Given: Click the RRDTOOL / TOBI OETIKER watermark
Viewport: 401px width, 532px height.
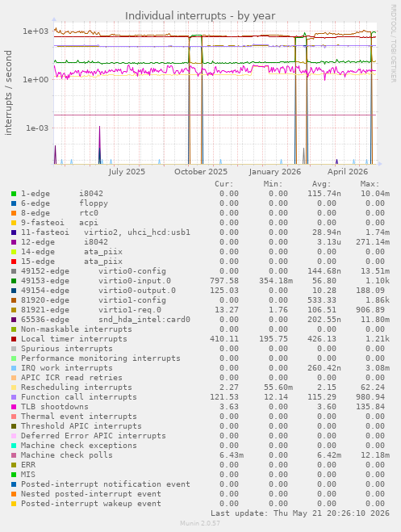Looking at the screenshot, I should 393,43.
